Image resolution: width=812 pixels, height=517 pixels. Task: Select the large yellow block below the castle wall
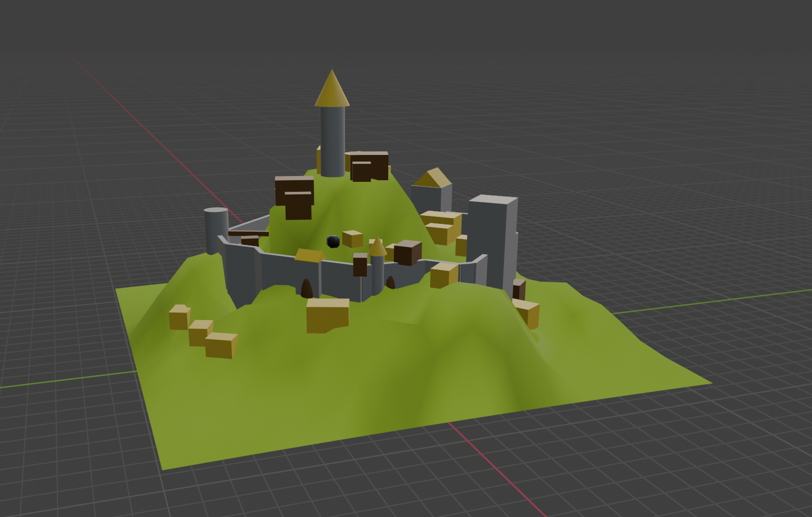327,315
